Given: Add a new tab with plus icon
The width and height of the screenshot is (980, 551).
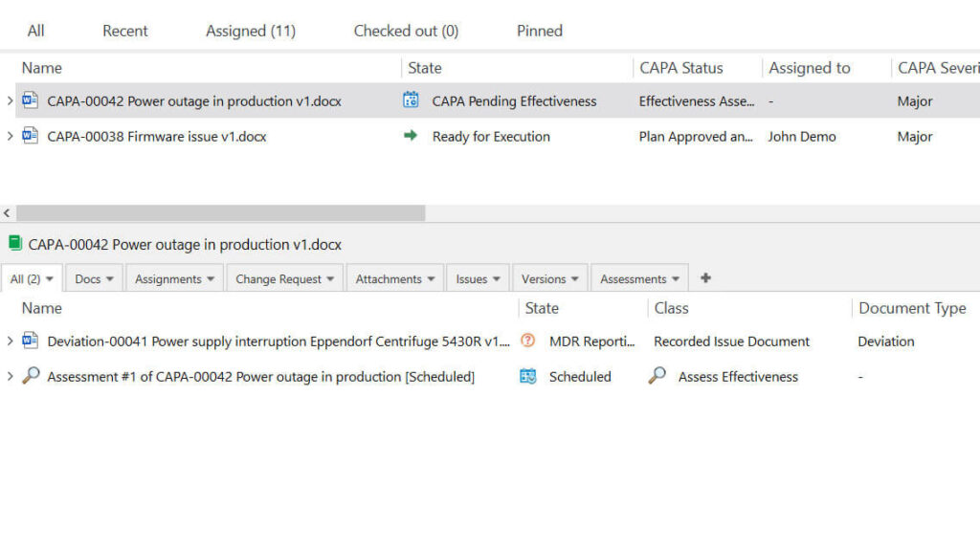Looking at the screenshot, I should (x=705, y=278).
